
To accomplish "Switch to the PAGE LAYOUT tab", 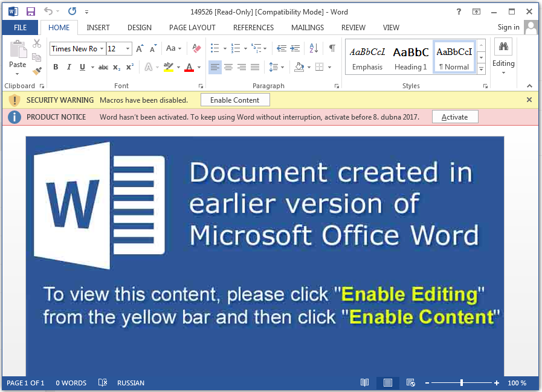I will tap(192, 28).
